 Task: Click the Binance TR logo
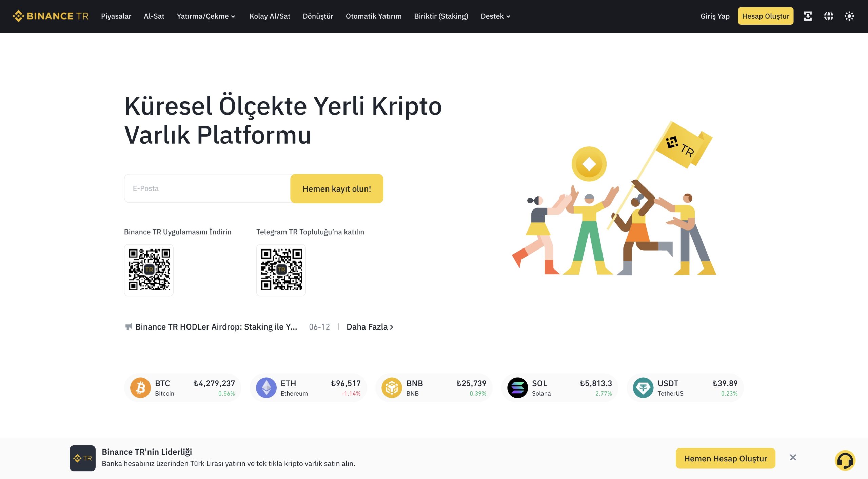click(x=51, y=16)
